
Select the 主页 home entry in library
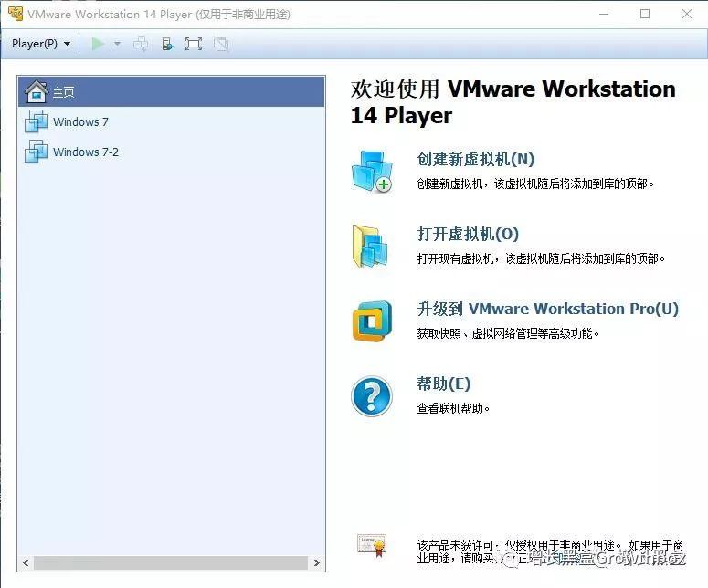click(x=172, y=92)
